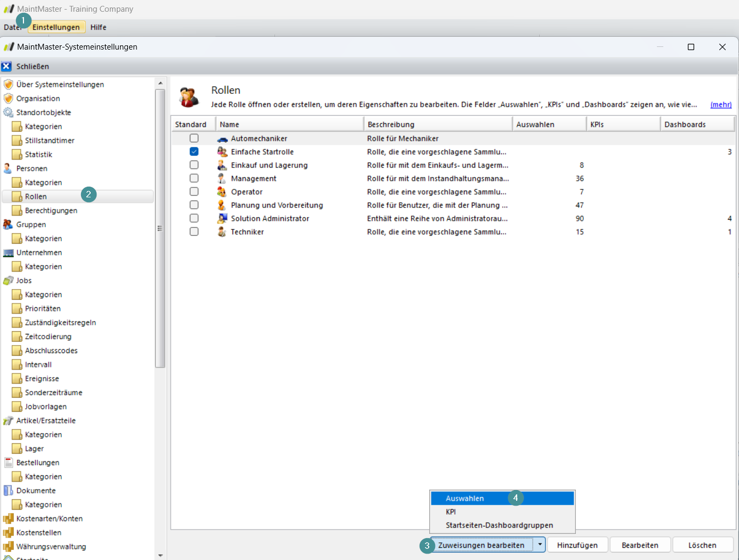Click the Bestellungen document icon

click(x=8, y=463)
